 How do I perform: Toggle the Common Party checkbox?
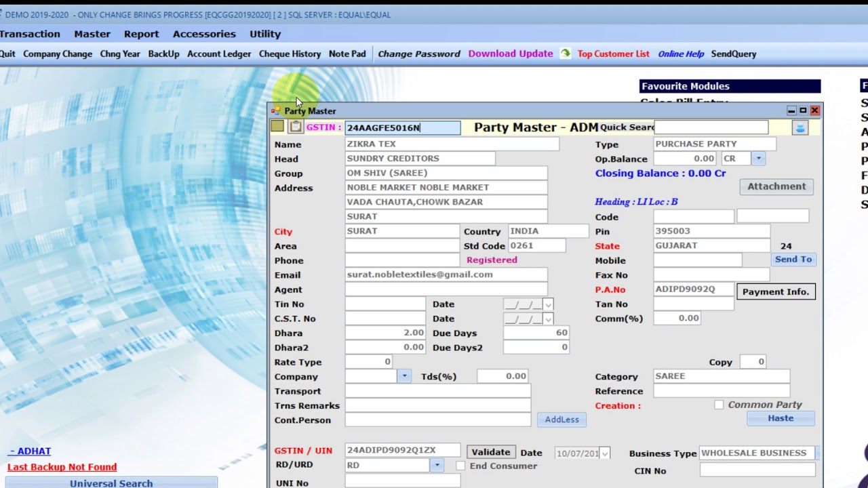[719, 405]
